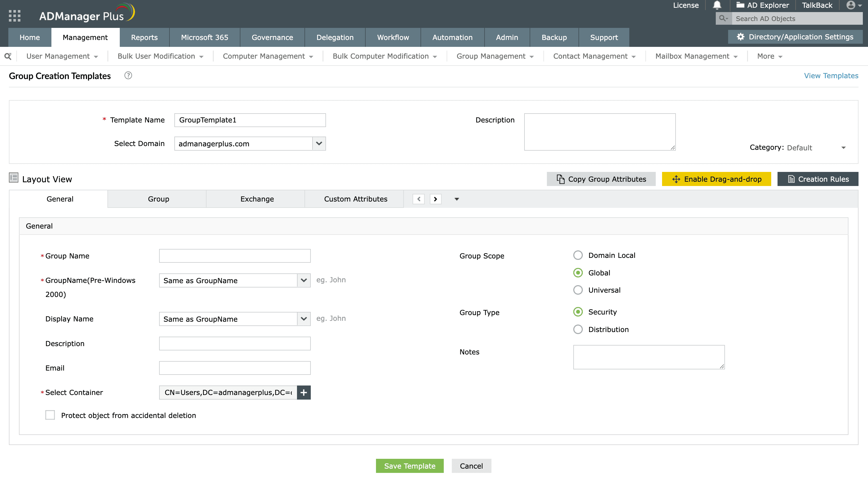The image size is (868, 491).
Task: Choose Security group type
Action: coord(578,312)
